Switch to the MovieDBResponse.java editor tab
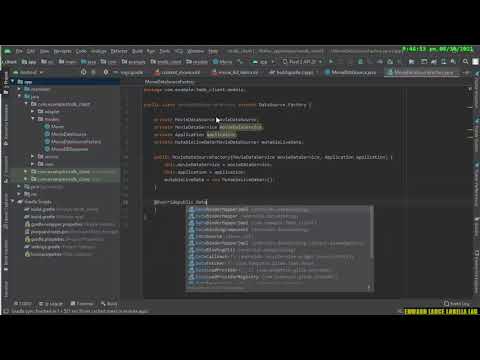This screenshot has height=360, width=480. [x=350, y=72]
